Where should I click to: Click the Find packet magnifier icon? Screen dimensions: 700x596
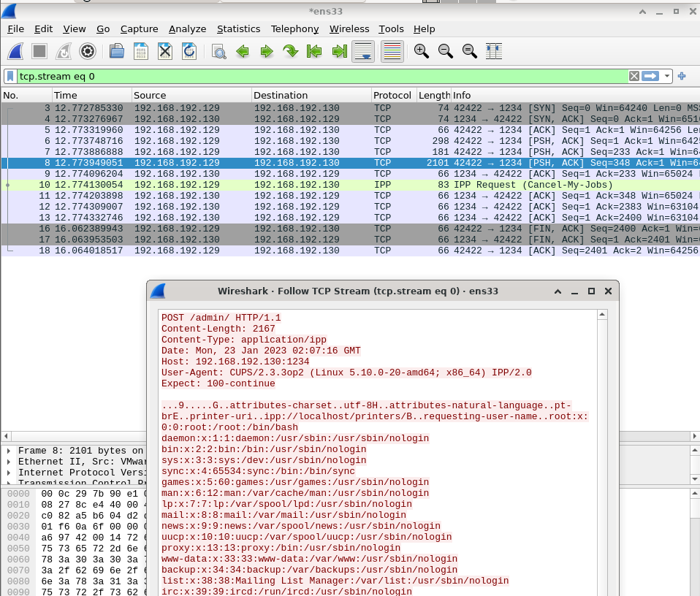pyautogui.click(x=218, y=51)
